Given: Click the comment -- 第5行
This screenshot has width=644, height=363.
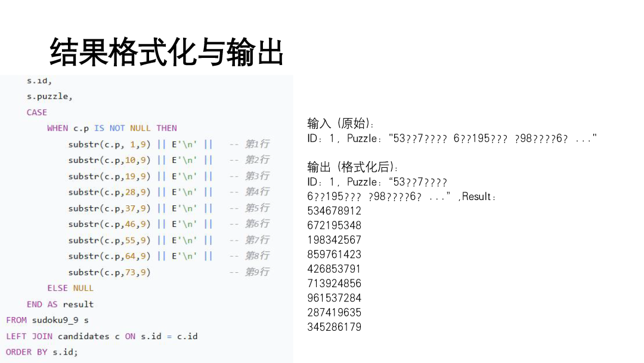Looking at the screenshot, I should 249,208.
